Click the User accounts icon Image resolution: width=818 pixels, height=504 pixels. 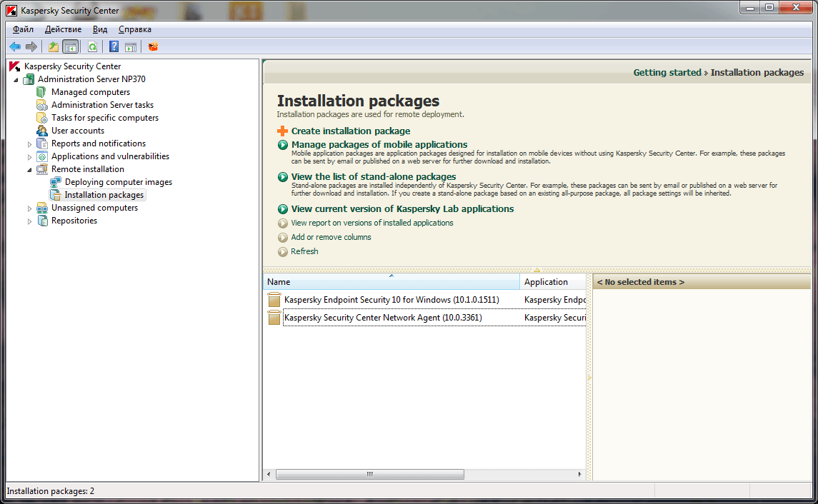[x=41, y=131]
